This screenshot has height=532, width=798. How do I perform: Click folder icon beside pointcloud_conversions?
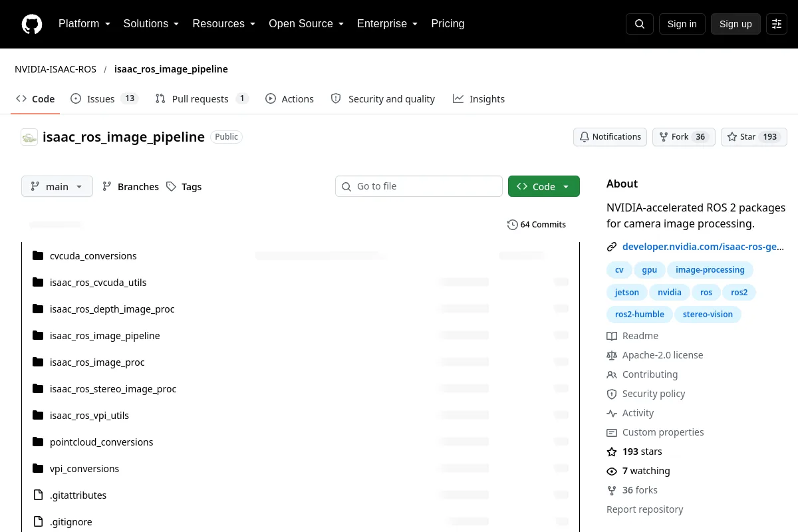pos(38,442)
